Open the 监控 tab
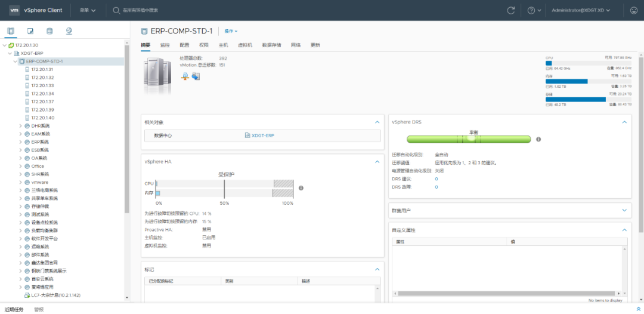 (165, 45)
